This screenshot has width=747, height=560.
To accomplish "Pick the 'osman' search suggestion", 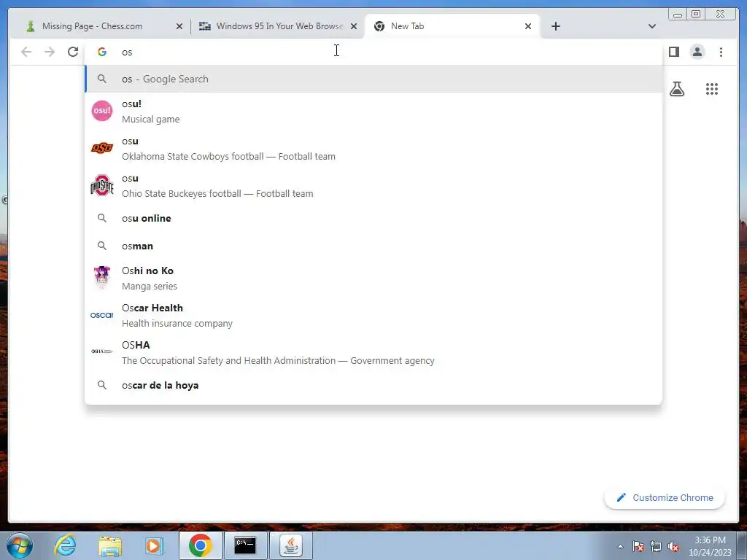I will coord(373,246).
